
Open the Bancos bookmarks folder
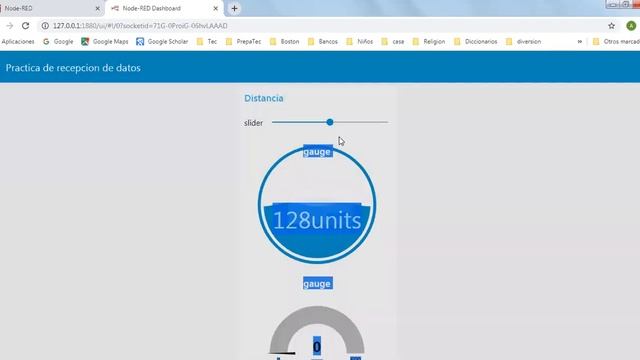coord(322,42)
